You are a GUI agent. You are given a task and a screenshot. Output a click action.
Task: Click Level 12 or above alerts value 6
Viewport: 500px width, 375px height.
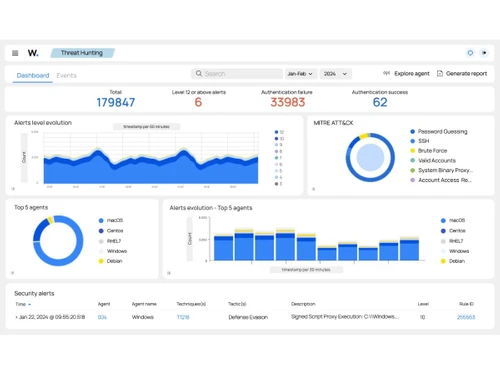pyautogui.click(x=198, y=102)
